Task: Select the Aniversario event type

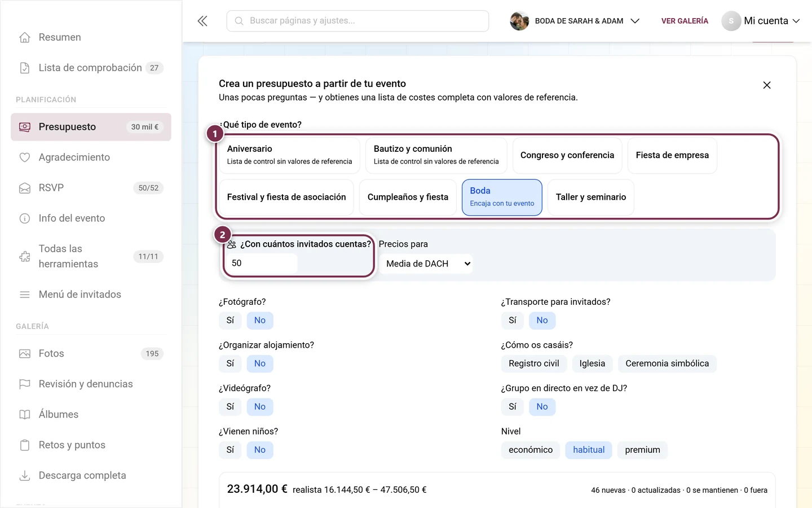Action: click(x=289, y=155)
